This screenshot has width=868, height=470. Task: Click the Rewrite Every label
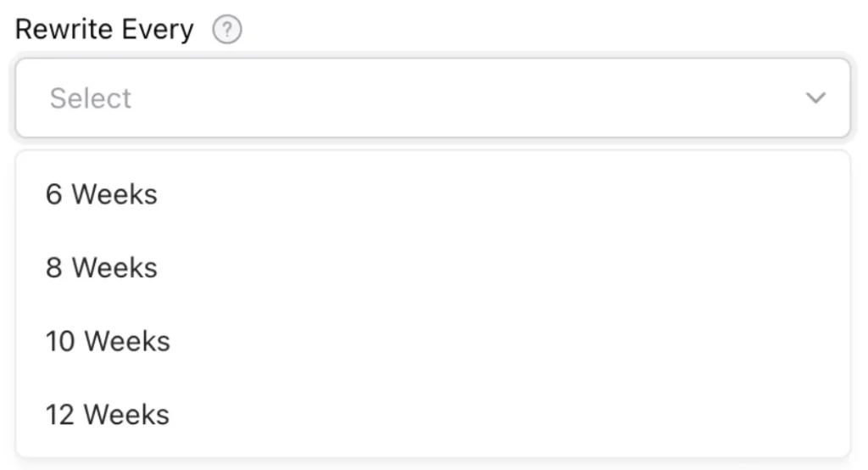[x=104, y=30]
